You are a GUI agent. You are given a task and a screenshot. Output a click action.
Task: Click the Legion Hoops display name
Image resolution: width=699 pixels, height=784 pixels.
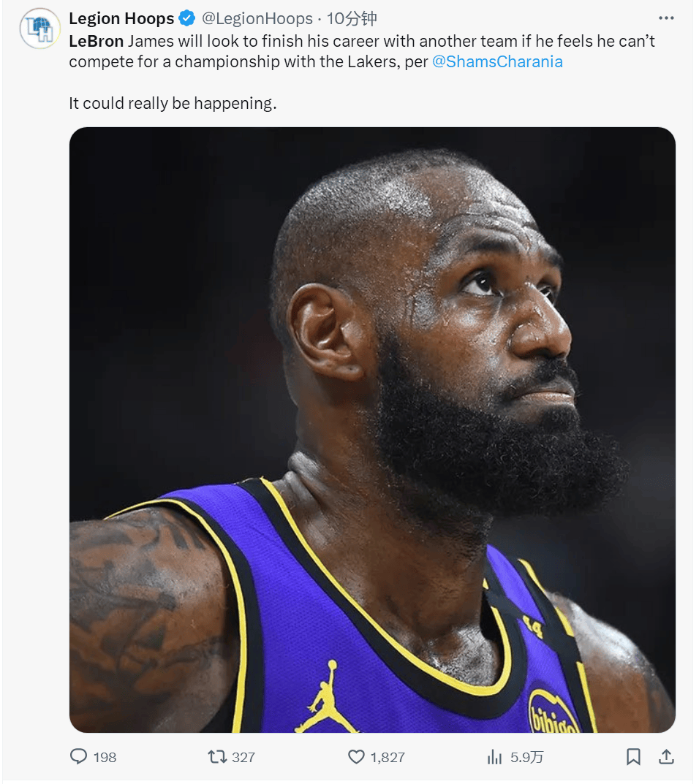point(121,18)
